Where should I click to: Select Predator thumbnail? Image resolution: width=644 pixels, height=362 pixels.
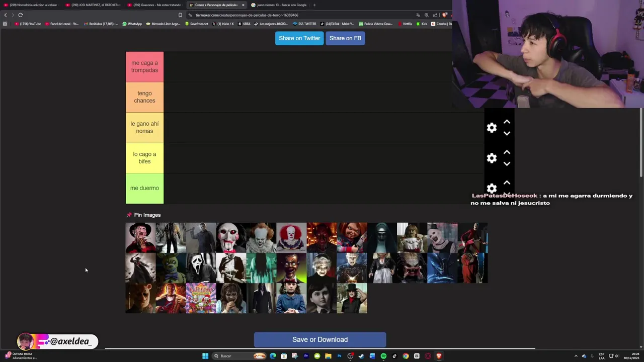point(412,268)
